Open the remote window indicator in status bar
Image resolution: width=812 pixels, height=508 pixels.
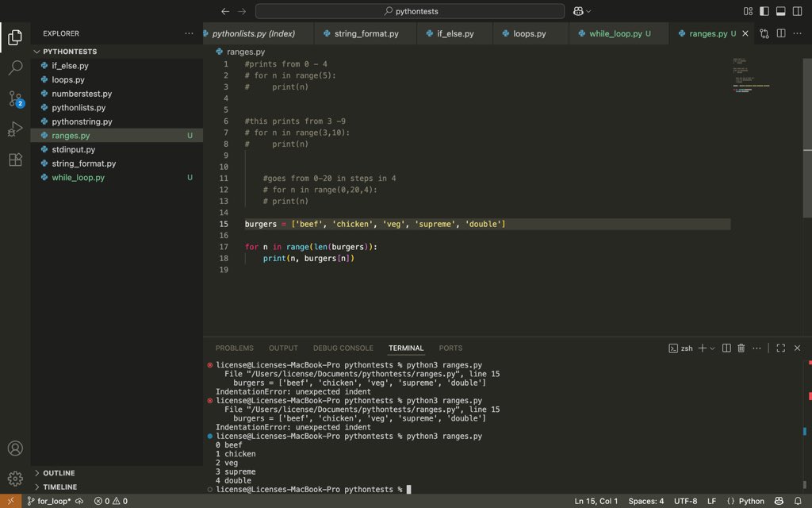[x=10, y=501]
